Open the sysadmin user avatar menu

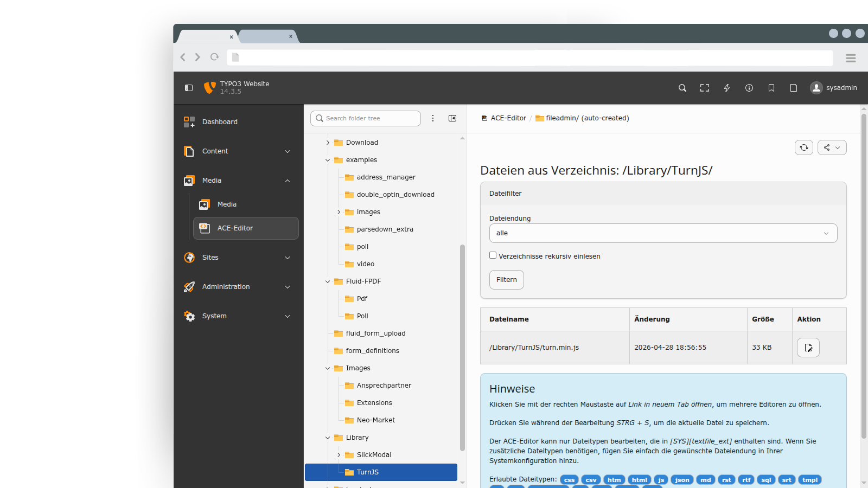(833, 88)
